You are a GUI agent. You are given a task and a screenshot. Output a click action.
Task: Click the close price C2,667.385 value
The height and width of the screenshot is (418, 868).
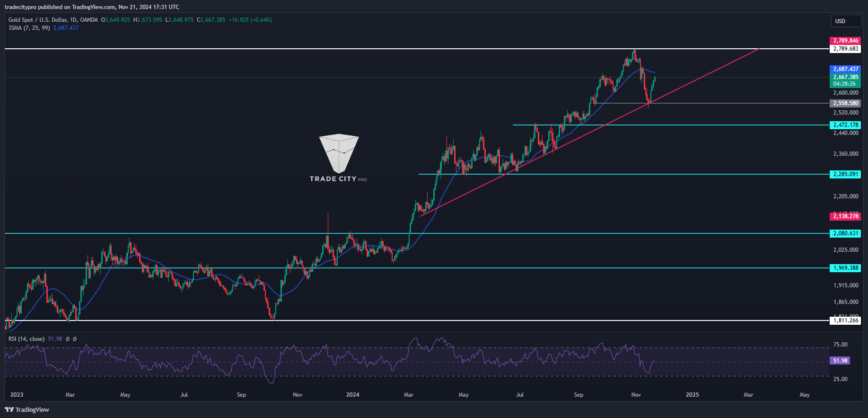[211, 20]
